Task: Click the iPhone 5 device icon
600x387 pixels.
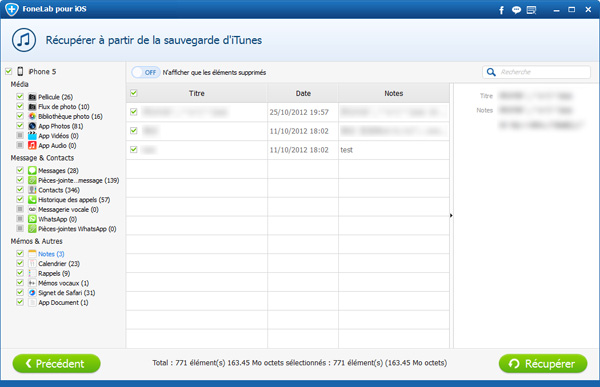Action: pos(20,71)
